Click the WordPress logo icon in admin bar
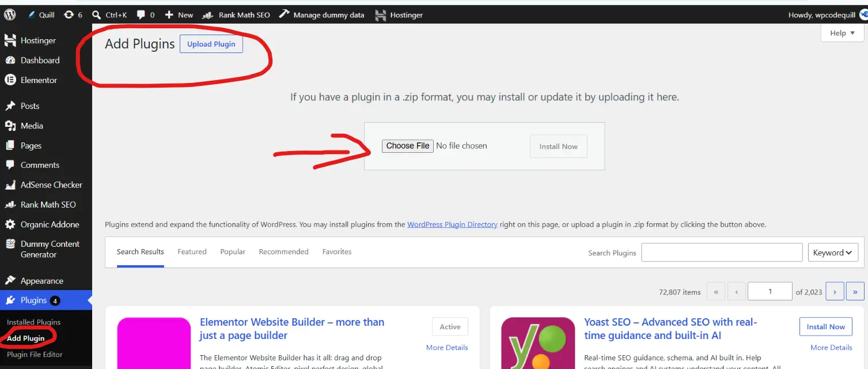This screenshot has width=868, height=369. [10, 14]
